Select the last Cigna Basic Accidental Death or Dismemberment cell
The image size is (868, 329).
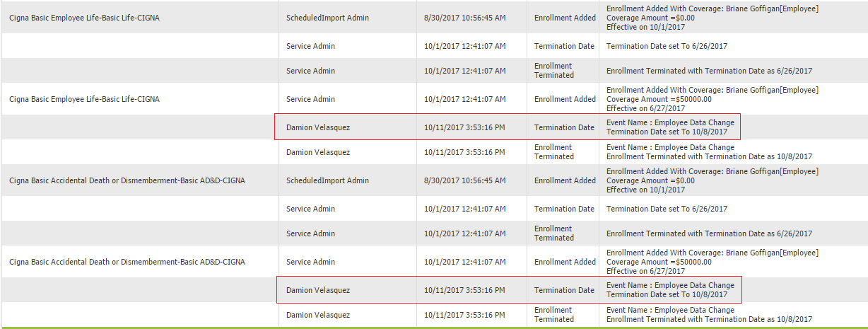[127, 262]
